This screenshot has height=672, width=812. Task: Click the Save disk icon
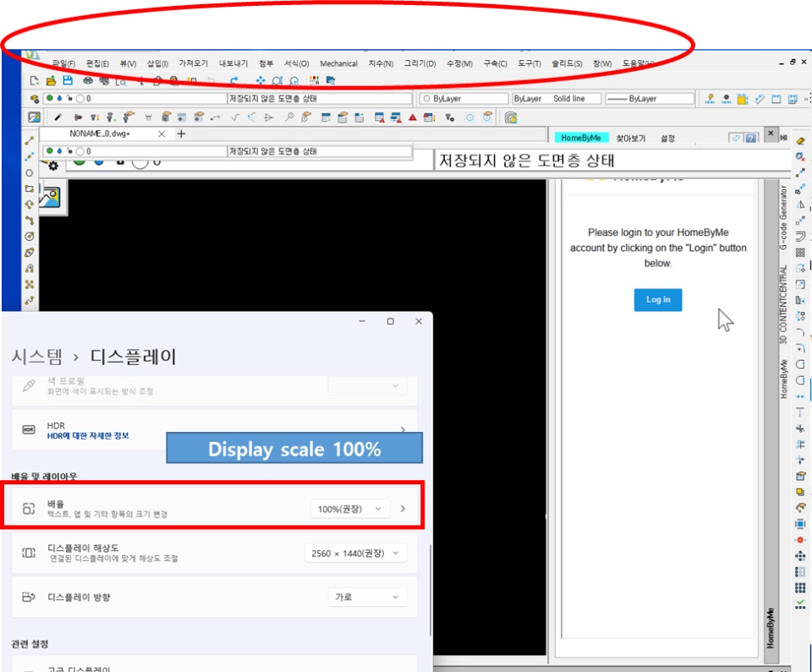coord(68,80)
